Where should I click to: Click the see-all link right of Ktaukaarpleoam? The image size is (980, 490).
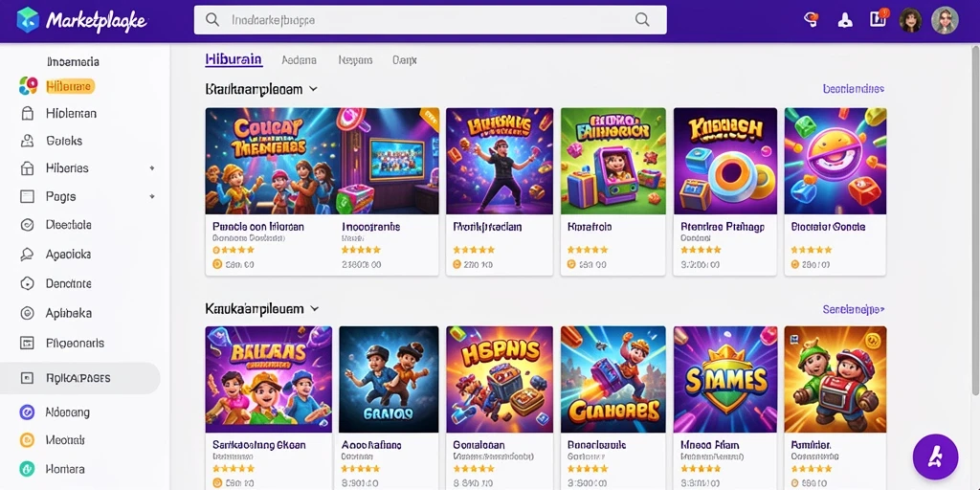tap(853, 89)
